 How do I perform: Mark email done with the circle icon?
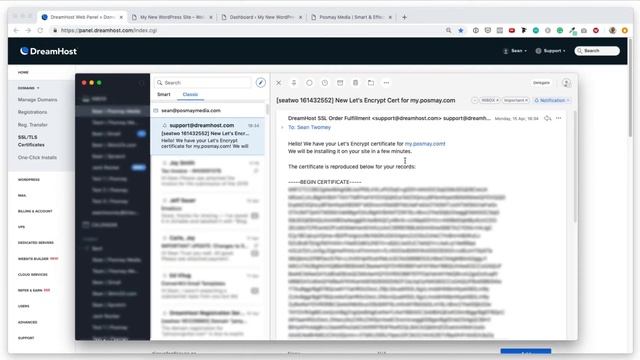pos(309,83)
